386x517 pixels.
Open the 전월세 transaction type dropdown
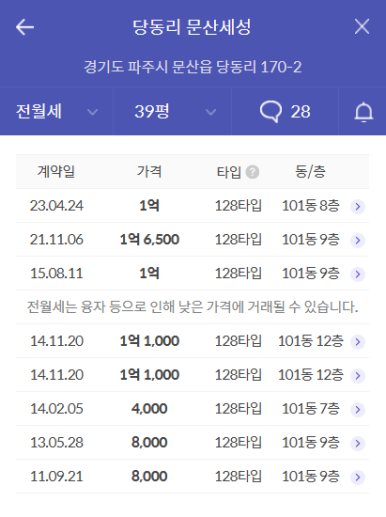[57, 111]
